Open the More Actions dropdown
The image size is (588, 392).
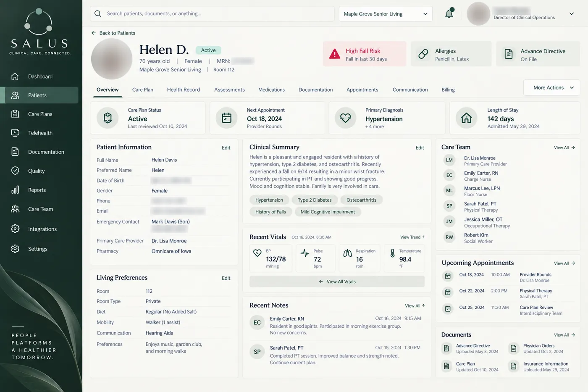click(x=551, y=87)
